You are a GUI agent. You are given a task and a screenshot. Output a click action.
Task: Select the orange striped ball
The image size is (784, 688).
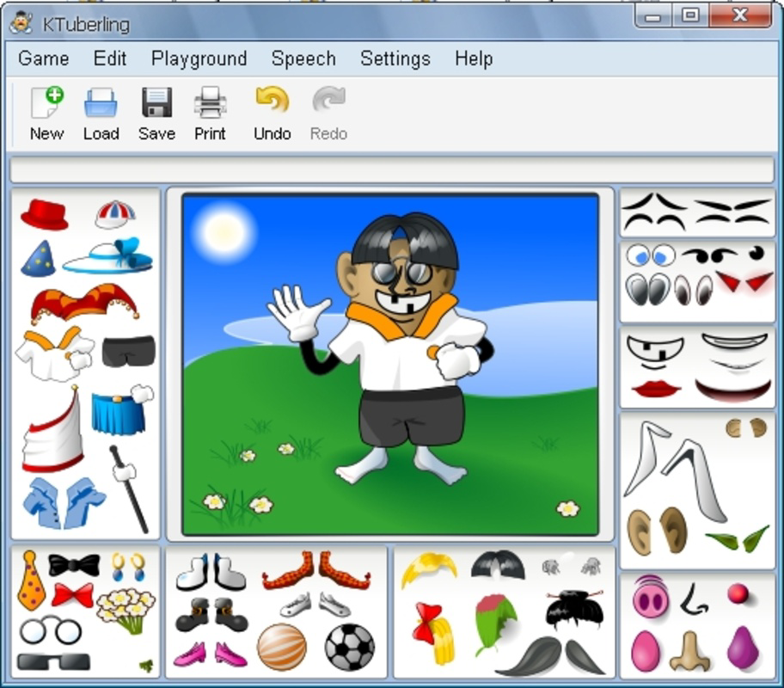click(x=281, y=647)
